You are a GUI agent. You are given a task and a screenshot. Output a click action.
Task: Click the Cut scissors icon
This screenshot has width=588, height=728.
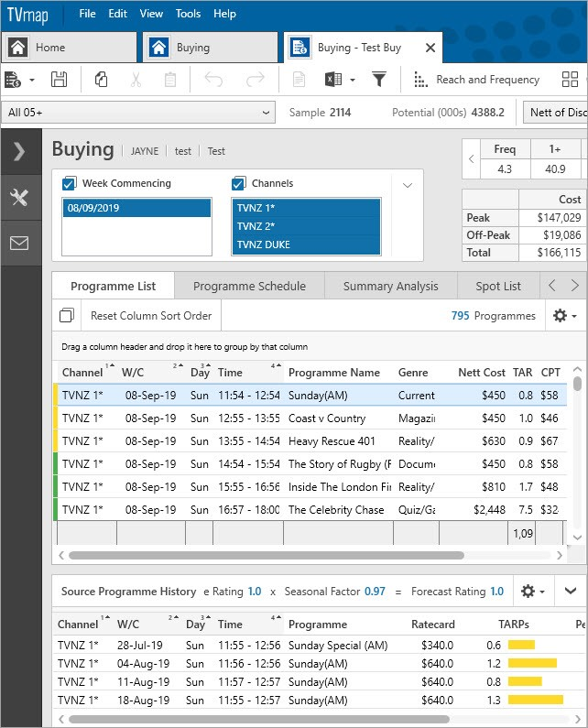click(136, 80)
